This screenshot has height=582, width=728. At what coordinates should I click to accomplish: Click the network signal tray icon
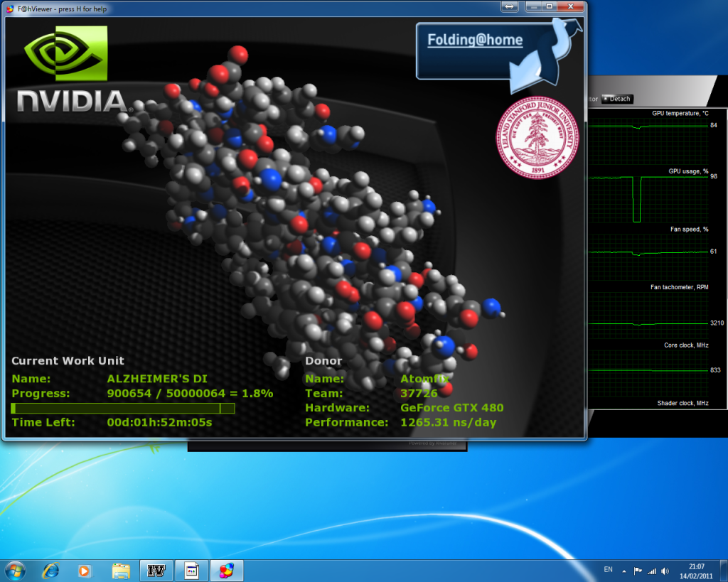[x=652, y=571]
